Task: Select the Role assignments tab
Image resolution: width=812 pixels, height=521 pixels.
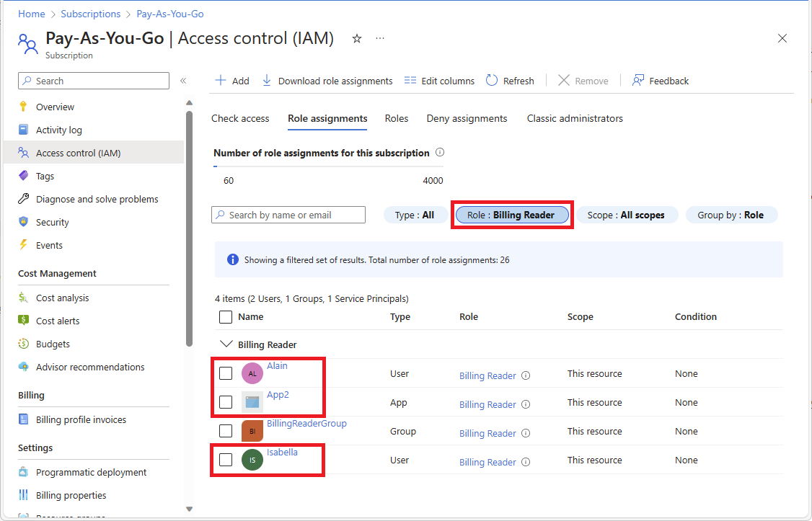Action: 328,118
